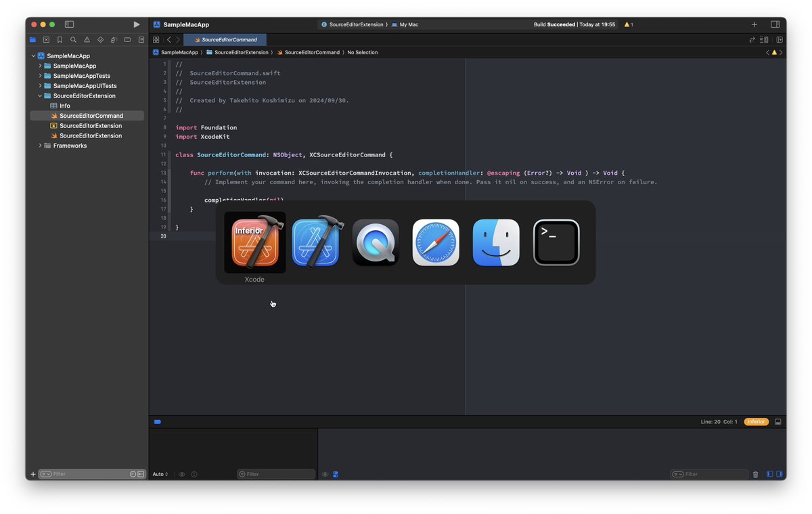Show the warning count in toolbar

click(629, 24)
